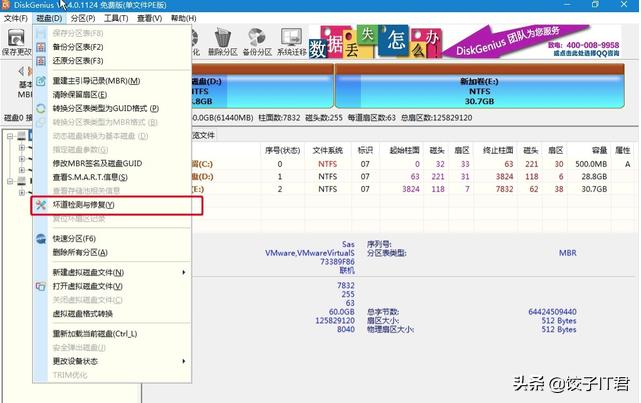The height and width of the screenshot is (403, 641).
Task: Click the blue globe icon beside 快速分区(F6)
Action: pyautogui.click(x=41, y=239)
